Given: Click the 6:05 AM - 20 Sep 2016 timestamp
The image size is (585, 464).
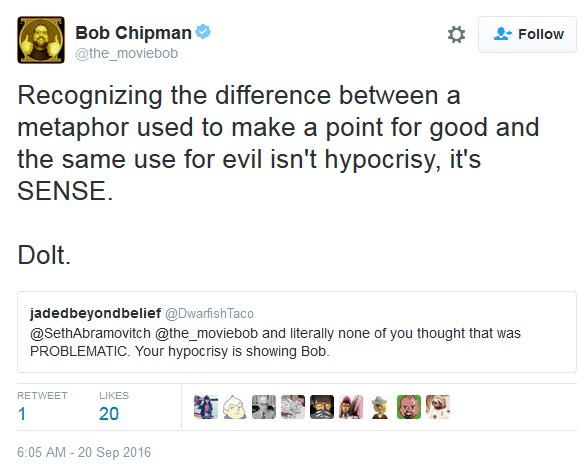Looking at the screenshot, I should click(x=84, y=452).
